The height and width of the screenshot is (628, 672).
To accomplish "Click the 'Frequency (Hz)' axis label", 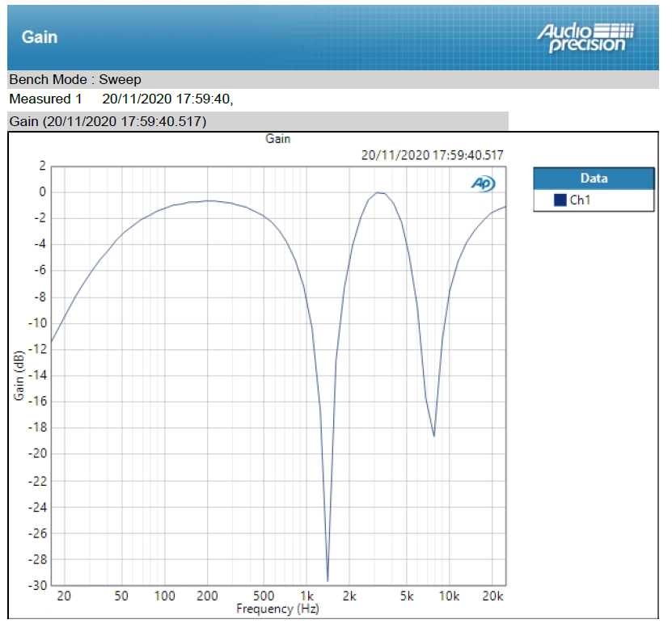I will click(x=277, y=609).
